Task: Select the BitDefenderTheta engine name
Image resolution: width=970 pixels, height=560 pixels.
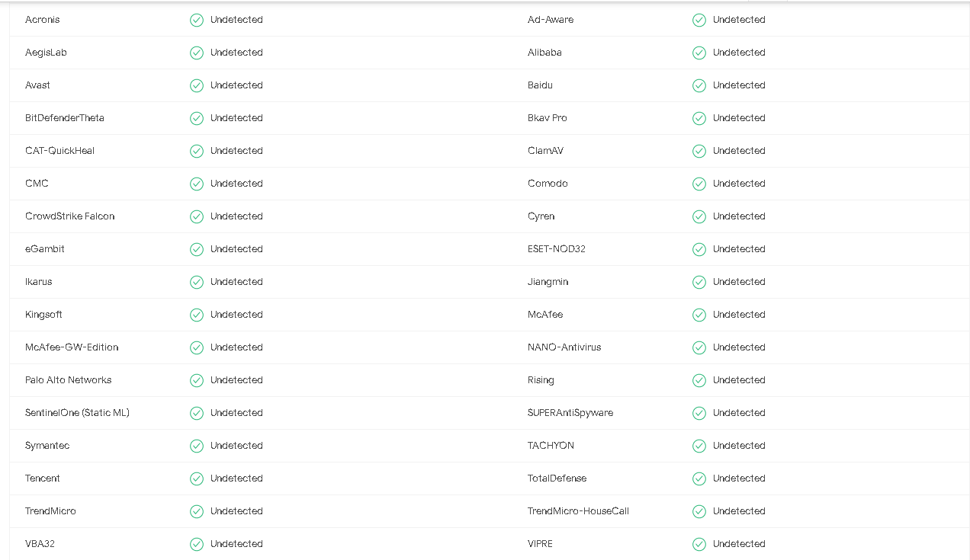Action: [x=65, y=118]
